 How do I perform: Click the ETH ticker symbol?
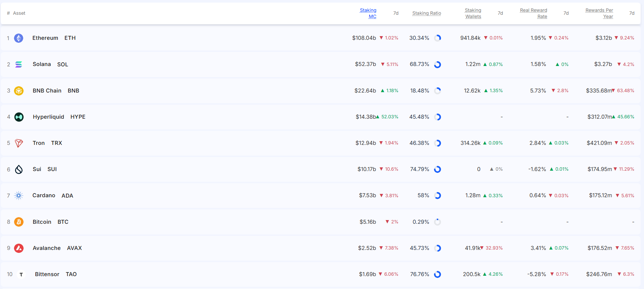[x=70, y=38]
